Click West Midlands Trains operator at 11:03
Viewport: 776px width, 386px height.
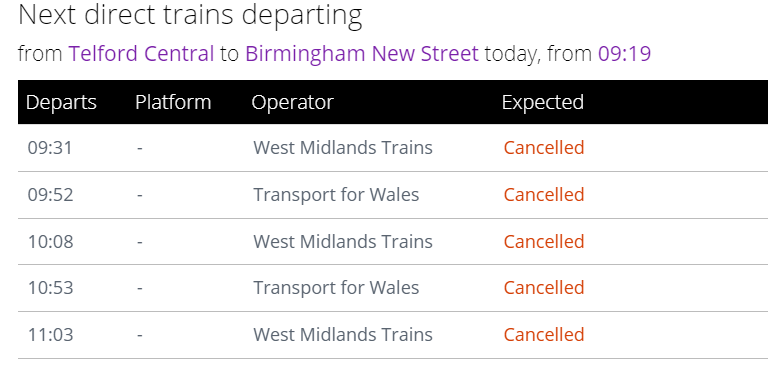[343, 335]
